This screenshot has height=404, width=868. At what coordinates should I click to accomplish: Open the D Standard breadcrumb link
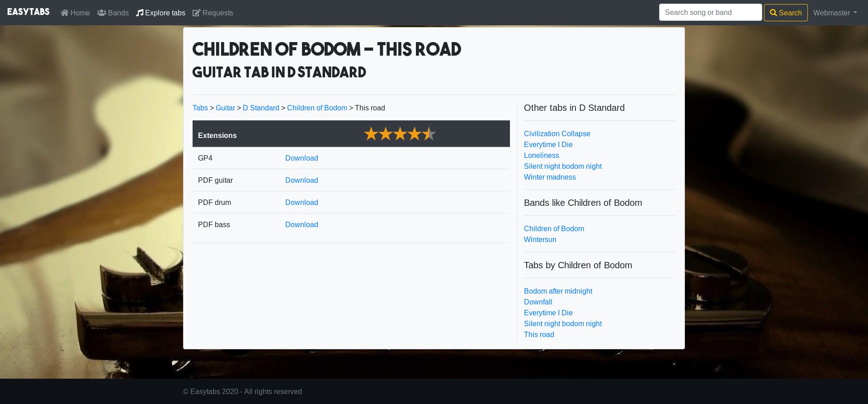(261, 108)
